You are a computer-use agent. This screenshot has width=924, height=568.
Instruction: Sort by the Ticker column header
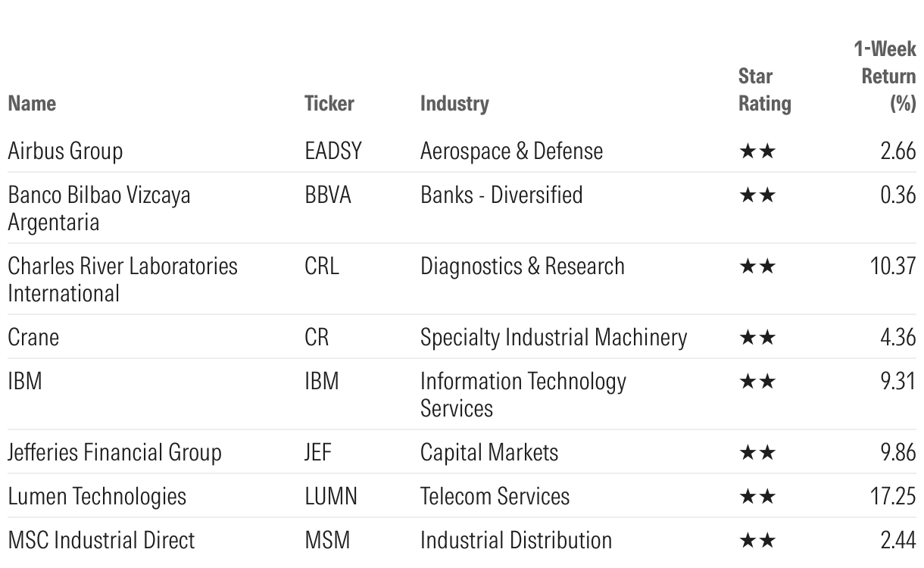[329, 103]
